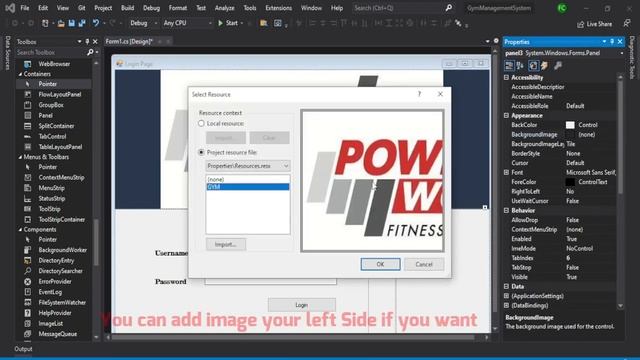This screenshot has width=640, height=360.
Task: Open the Format menu
Action: pyautogui.click(x=178, y=8)
